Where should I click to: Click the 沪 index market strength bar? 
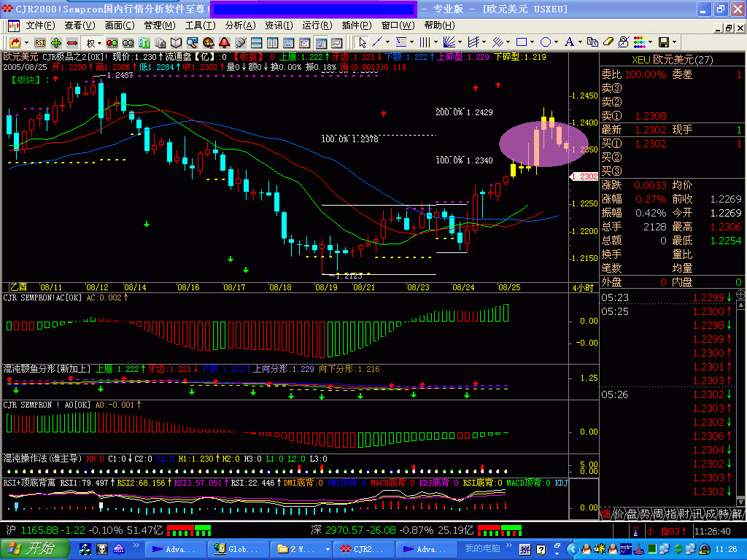pos(189,530)
